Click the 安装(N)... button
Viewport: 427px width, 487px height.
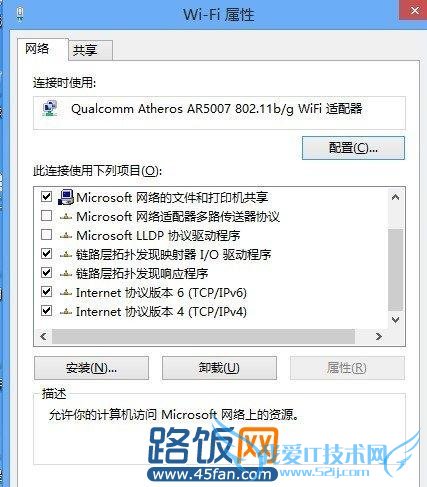(91, 368)
